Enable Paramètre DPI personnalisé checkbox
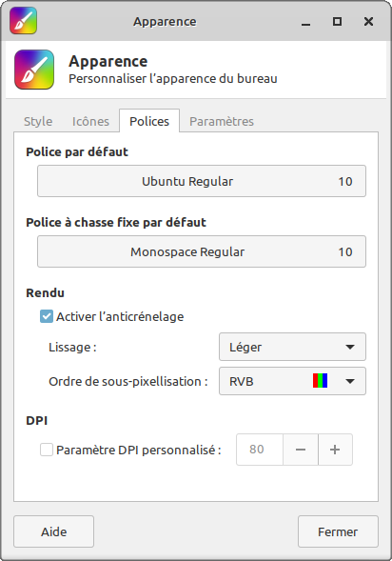This screenshot has height=561, width=392. [47, 450]
